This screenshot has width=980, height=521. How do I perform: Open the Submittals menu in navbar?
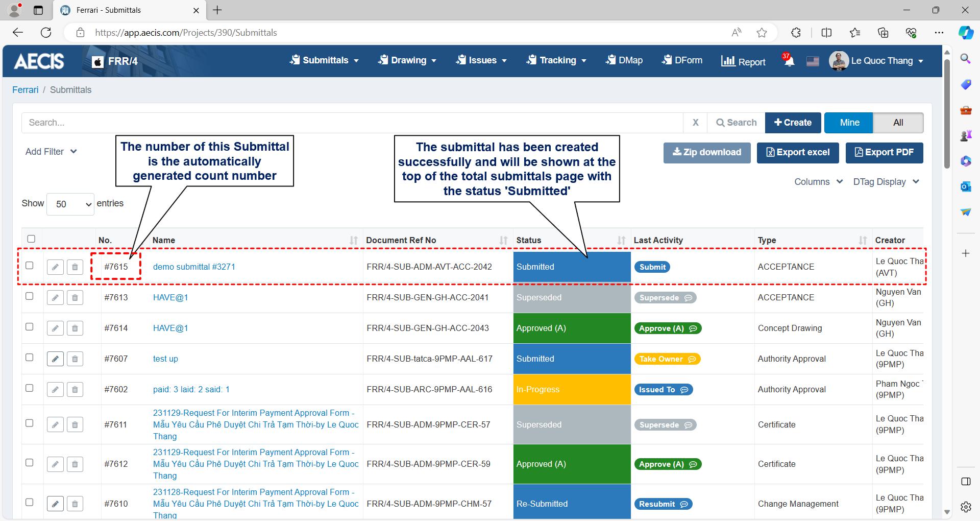[324, 60]
